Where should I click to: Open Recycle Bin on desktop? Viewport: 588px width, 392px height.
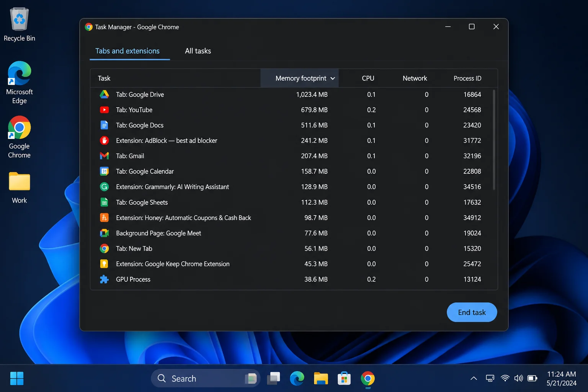pos(20,24)
